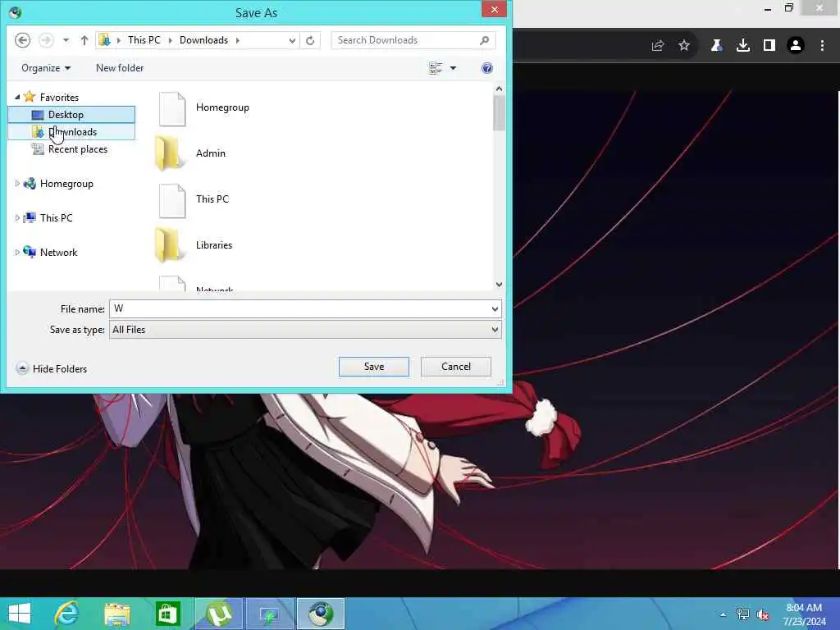Open the browser profile avatar
This screenshot has height=630, width=840.
(x=796, y=46)
